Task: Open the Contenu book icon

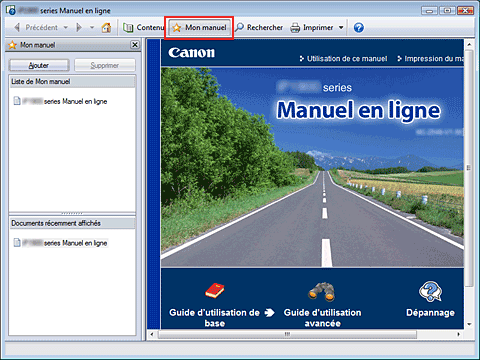Action: pyautogui.click(x=128, y=28)
